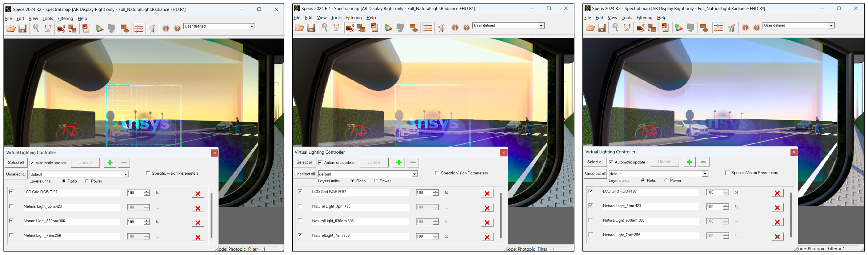Add a layer with green plus, middle window
Image resolution: width=868 pixels, height=255 pixels.
(x=399, y=162)
